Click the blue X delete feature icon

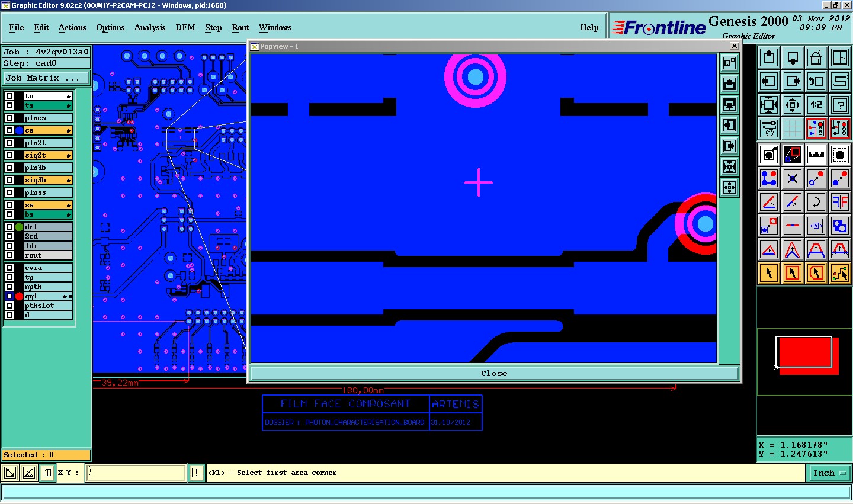click(793, 178)
